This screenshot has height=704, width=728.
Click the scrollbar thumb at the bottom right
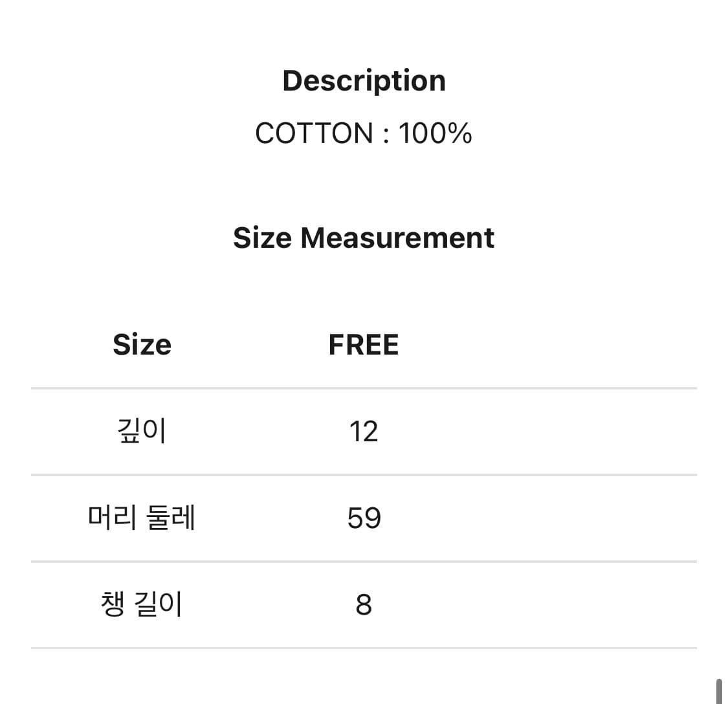718,691
